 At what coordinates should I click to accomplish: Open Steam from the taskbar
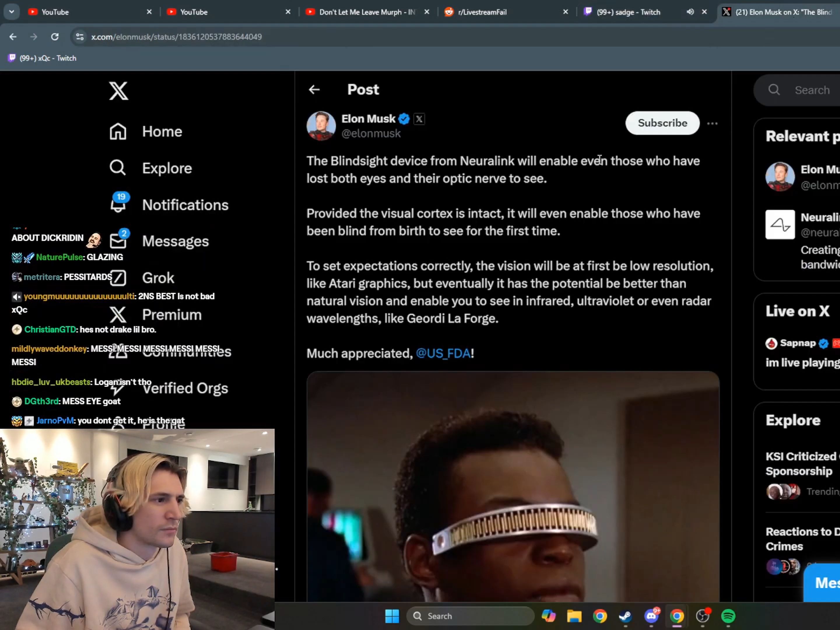pos(625,616)
